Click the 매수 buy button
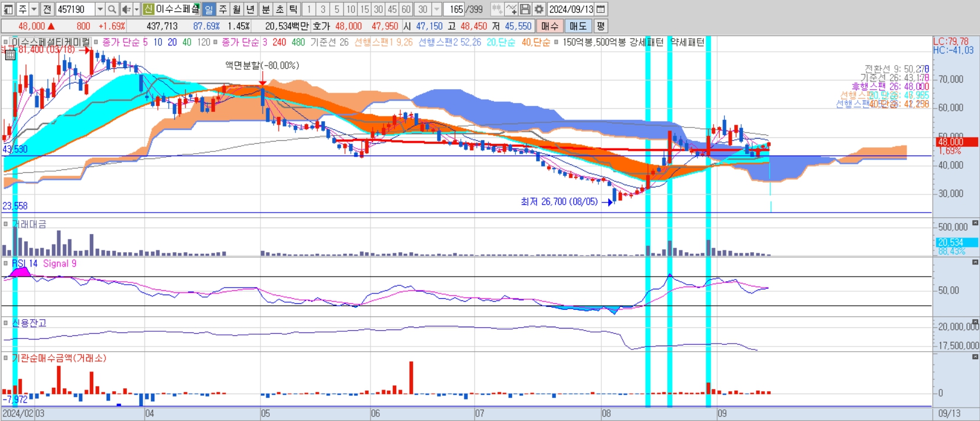980x421 pixels. pos(550,26)
